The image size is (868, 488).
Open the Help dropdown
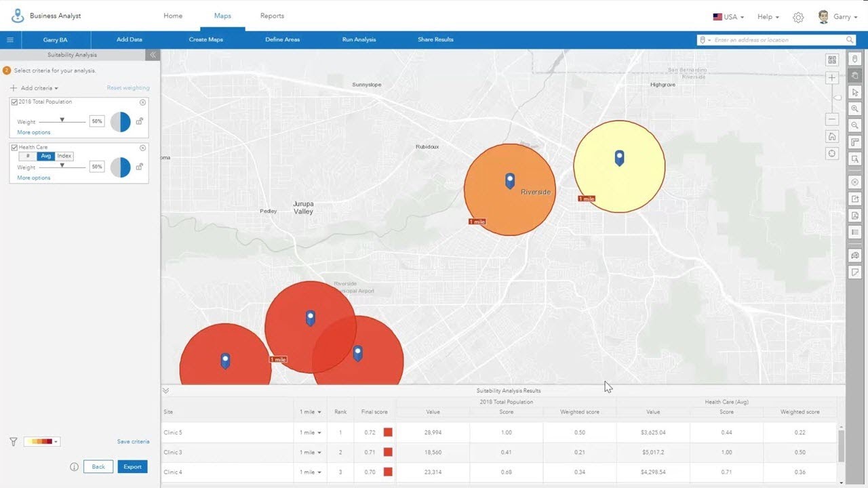pos(768,17)
